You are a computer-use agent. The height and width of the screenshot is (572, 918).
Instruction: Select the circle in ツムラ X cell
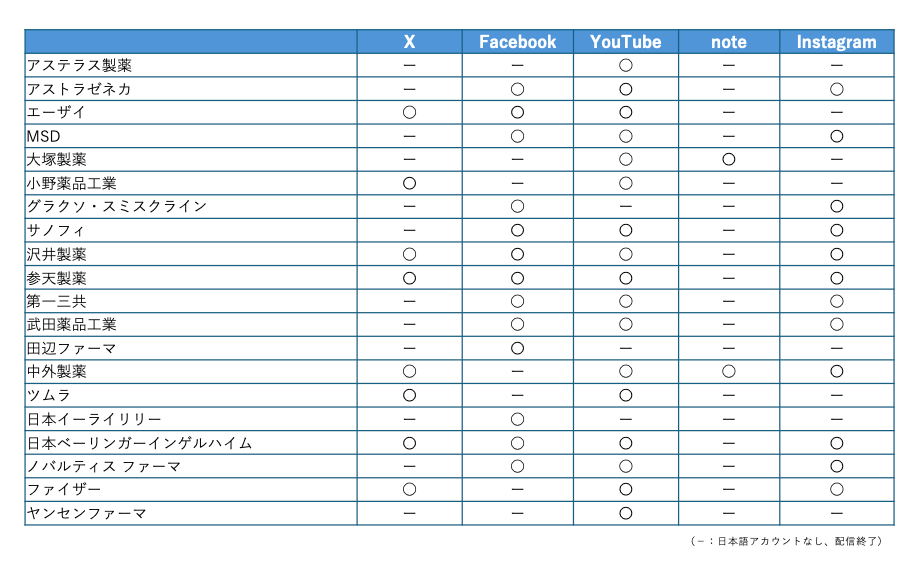409,395
